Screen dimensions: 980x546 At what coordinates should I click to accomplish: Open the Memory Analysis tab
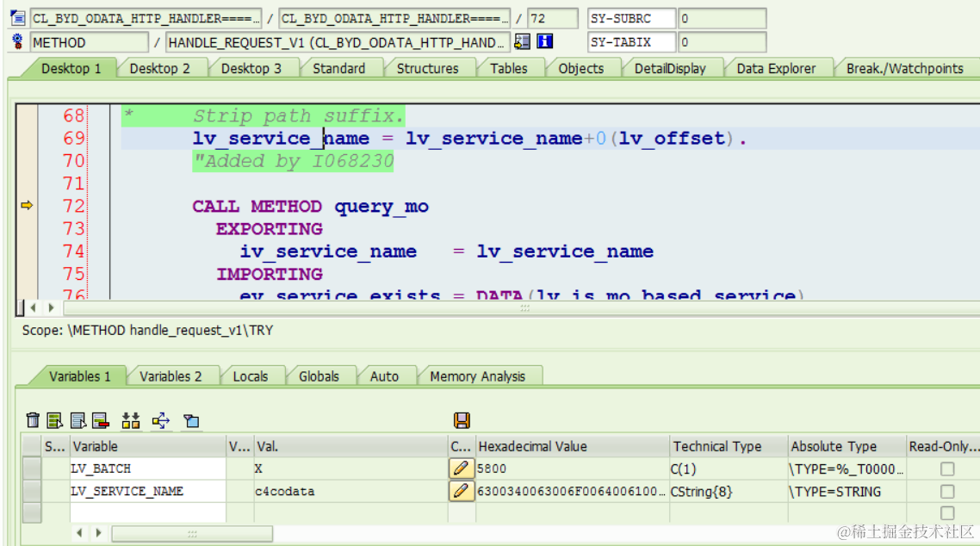coord(477,376)
